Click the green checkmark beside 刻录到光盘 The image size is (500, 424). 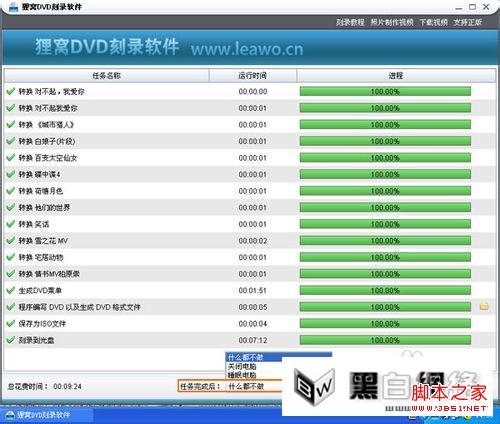click(11, 340)
